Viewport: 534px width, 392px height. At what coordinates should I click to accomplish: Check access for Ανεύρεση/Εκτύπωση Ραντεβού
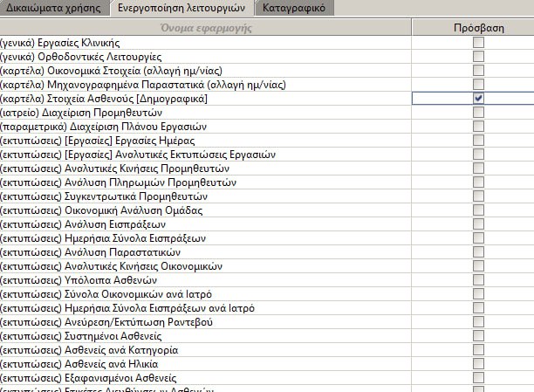tap(478, 322)
